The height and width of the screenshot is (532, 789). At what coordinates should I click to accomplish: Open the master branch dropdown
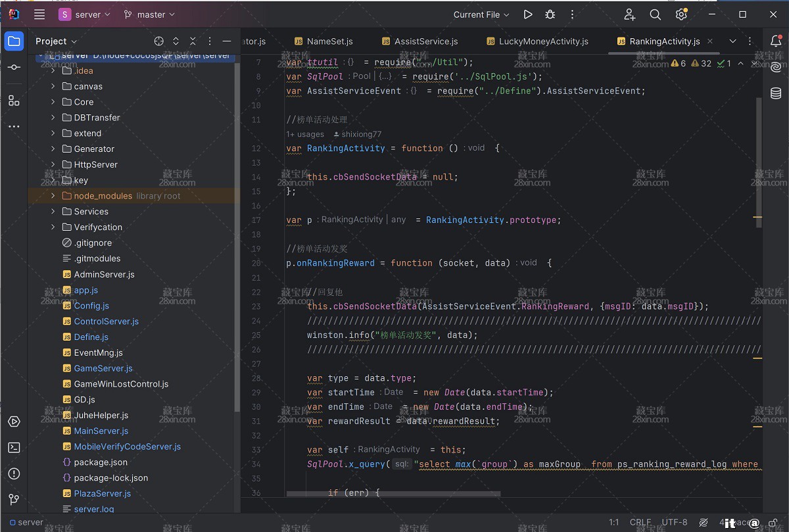[x=149, y=14]
